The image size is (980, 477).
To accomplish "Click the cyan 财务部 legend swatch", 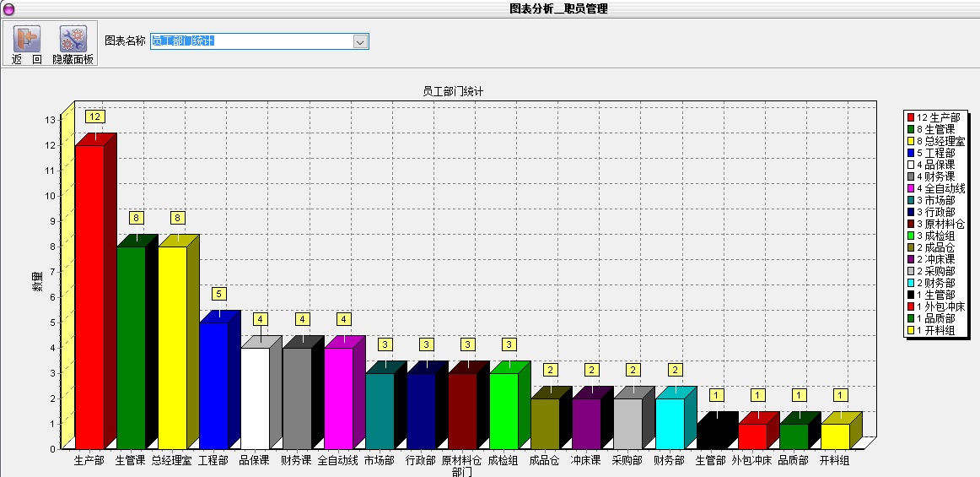I will (911, 283).
